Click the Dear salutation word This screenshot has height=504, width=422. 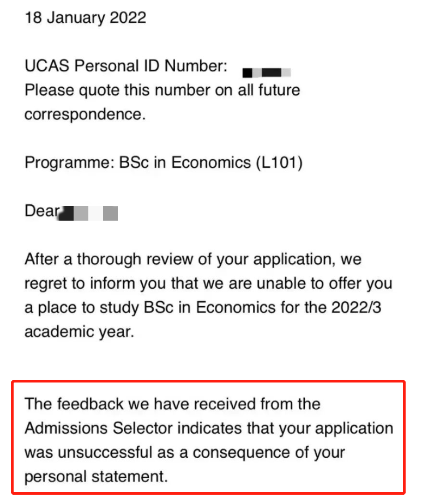[x=42, y=211]
